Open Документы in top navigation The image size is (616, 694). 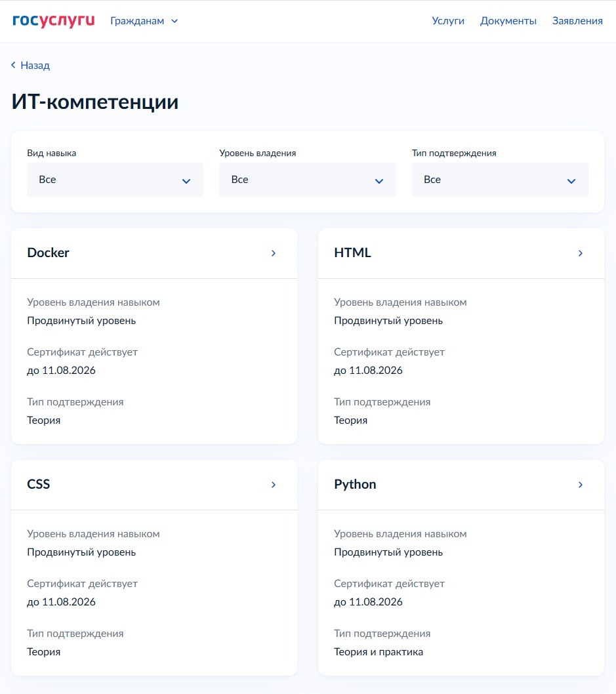508,21
